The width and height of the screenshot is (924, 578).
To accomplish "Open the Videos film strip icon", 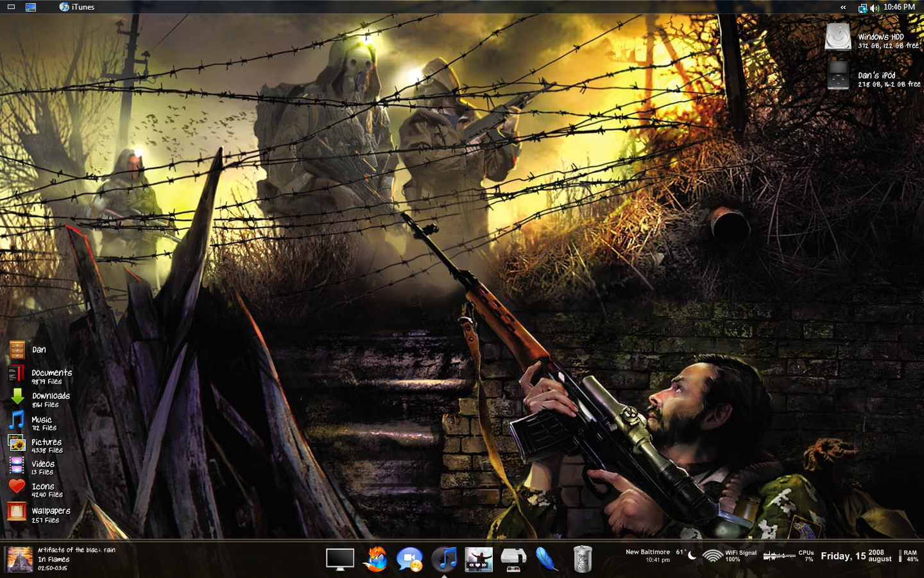I will [x=17, y=465].
